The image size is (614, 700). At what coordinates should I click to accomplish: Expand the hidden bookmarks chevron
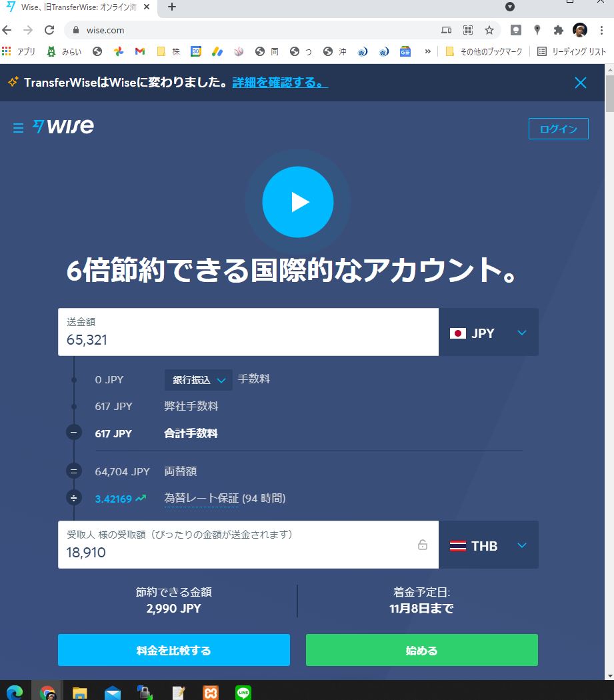[x=427, y=51]
